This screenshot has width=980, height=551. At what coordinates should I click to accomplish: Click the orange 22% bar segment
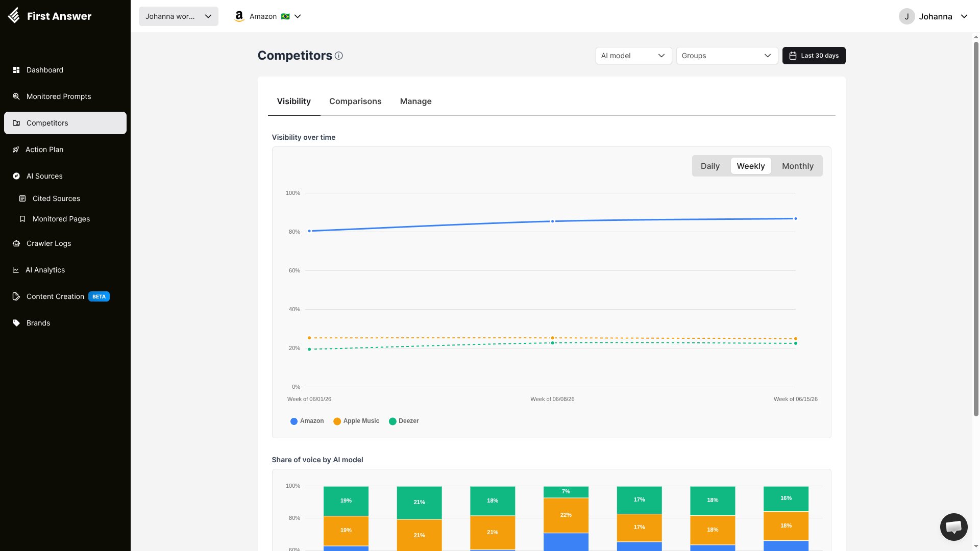coord(566,515)
